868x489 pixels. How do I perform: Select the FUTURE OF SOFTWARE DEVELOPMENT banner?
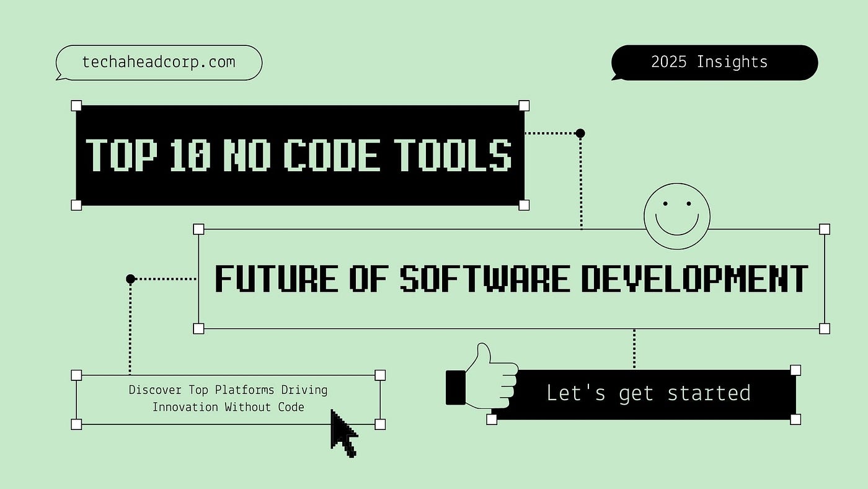click(x=511, y=278)
